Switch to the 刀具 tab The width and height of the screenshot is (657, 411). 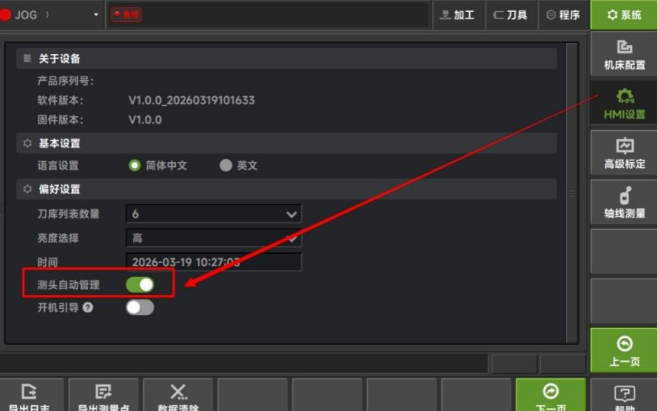[x=511, y=15]
